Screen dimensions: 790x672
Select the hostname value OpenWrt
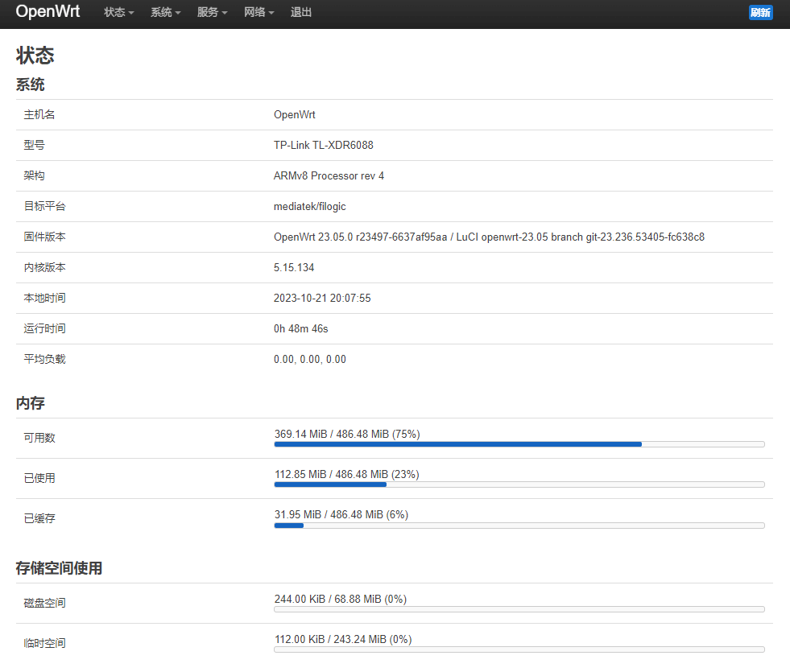tap(295, 114)
